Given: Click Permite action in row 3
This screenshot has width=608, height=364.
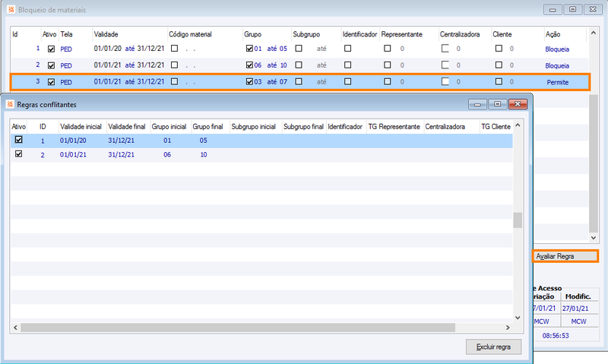Looking at the screenshot, I should pyautogui.click(x=558, y=82).
